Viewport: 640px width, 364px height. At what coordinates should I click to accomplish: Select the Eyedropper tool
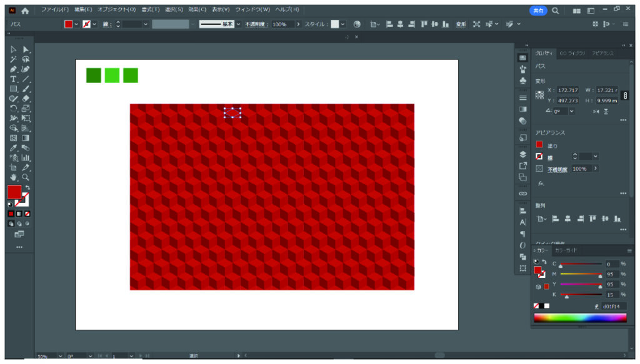(14, 147)
